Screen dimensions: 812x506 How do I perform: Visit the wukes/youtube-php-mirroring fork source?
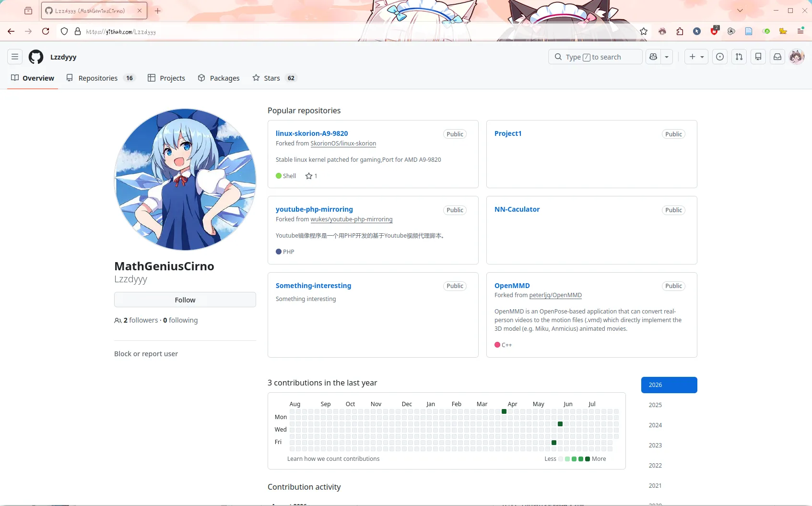pos(352,219)
